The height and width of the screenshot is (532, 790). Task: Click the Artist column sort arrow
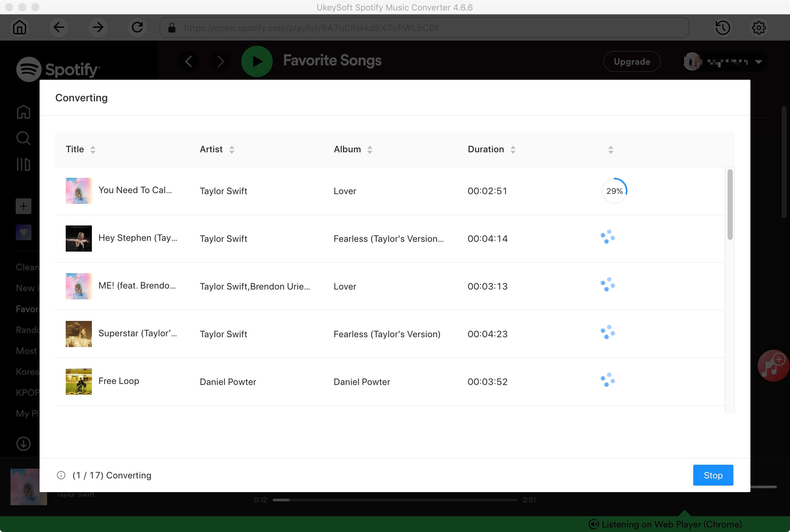click(x=231, y=149)
